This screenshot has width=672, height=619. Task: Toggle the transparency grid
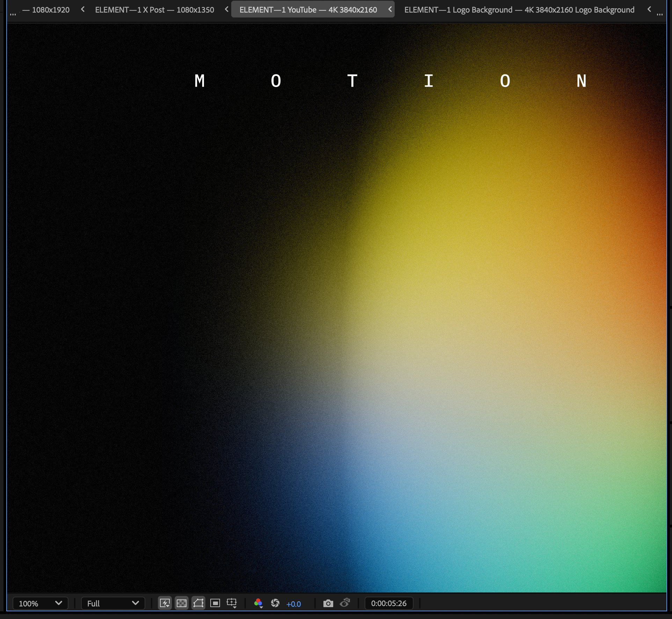pyautogui.click(x=182, y=603)
